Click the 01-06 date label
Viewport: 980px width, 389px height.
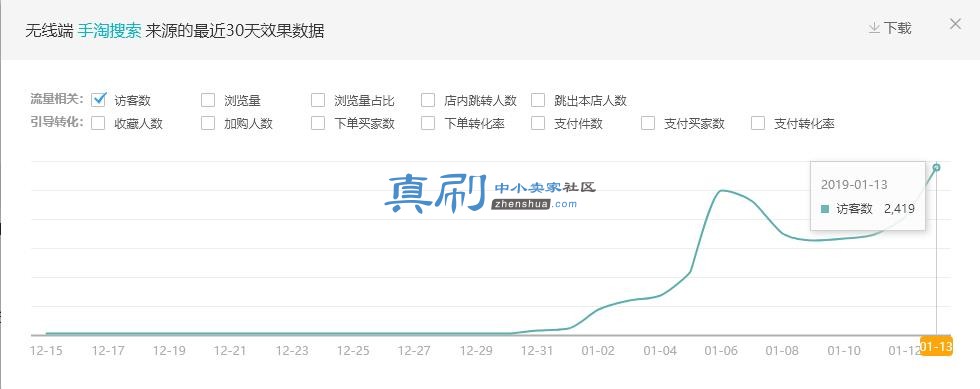tap(721, 351)
